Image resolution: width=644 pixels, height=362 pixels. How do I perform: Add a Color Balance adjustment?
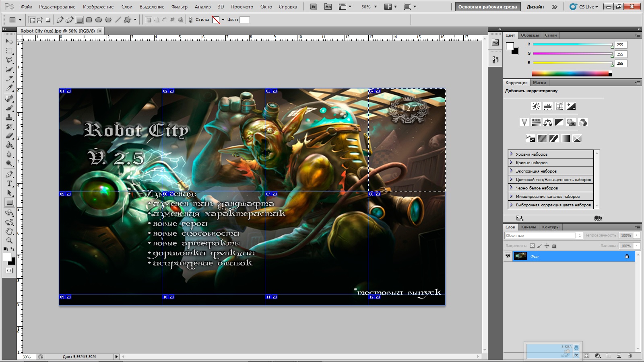point(547,122)
